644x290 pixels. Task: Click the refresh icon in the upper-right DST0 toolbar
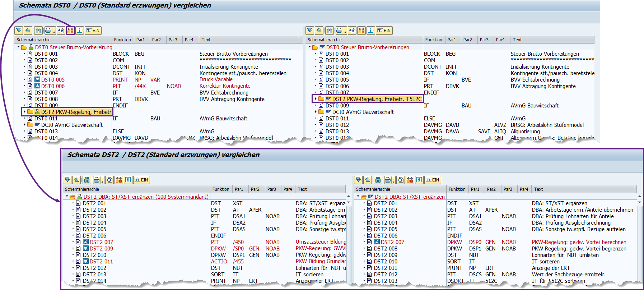[x=352, y=31]
